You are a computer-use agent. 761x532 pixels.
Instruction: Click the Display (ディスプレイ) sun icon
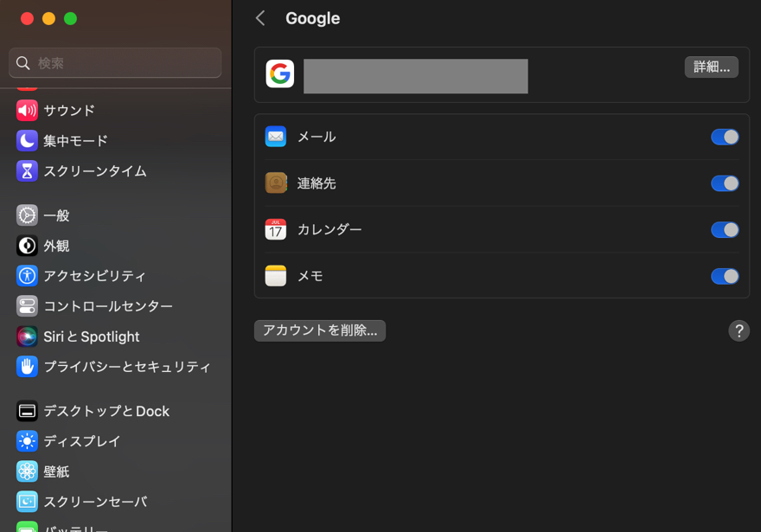(x=27, y=441)
